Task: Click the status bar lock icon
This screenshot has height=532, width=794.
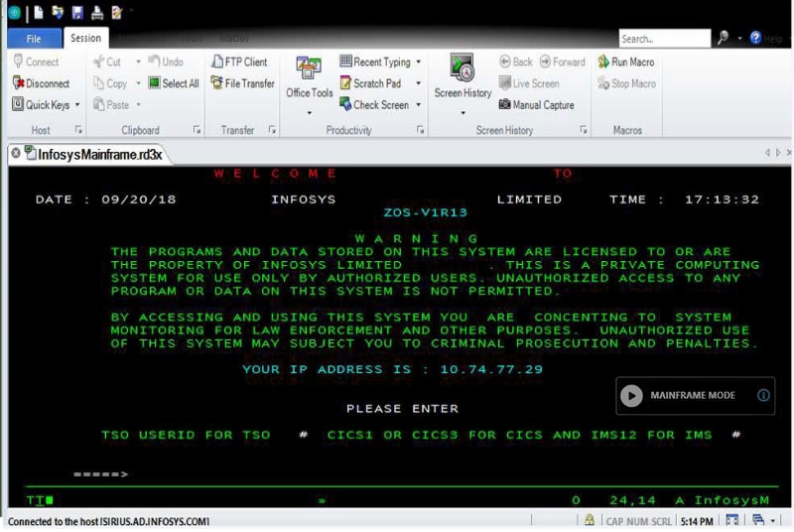Action: [590, 520]
